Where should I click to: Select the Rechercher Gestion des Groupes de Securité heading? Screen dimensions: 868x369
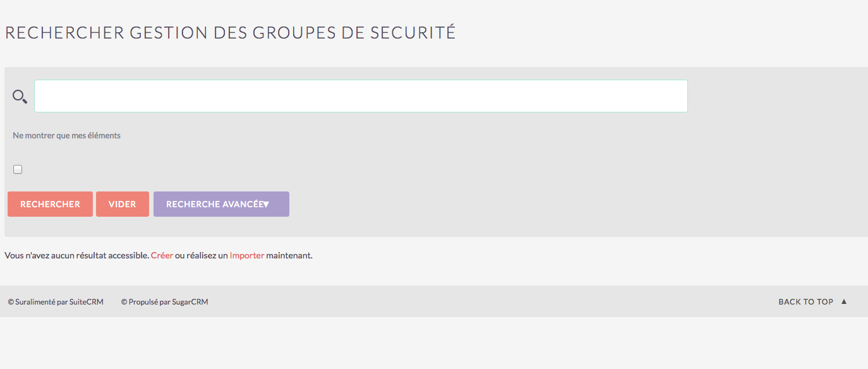(230, 32)
